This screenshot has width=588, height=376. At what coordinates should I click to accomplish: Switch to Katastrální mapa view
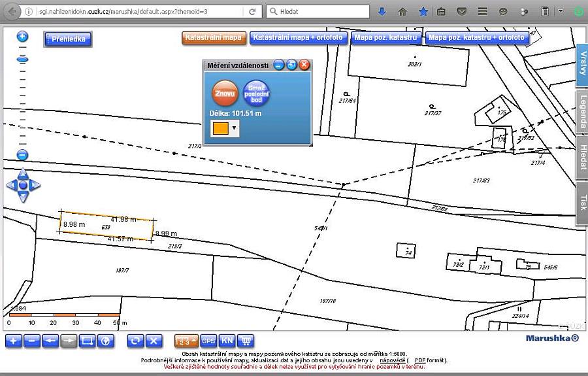tap(214, 38)
